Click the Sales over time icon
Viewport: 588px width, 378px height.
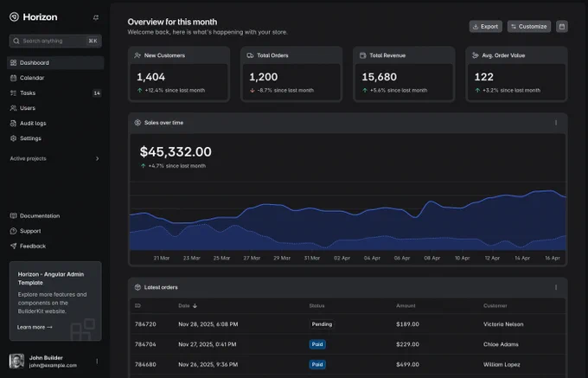tap(137, 123)
